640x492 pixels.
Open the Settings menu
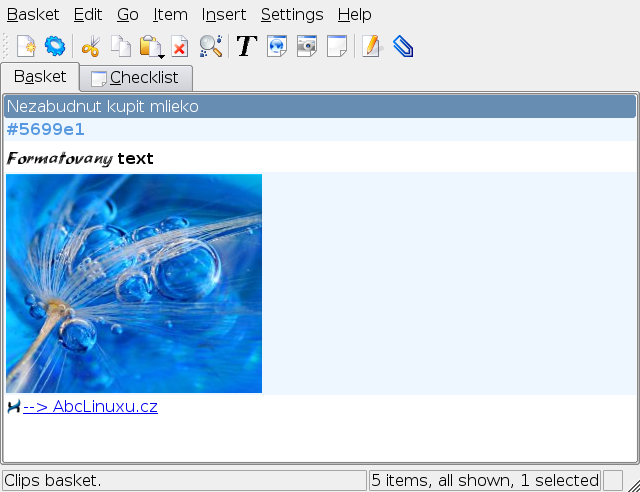[x=292, y=14]
